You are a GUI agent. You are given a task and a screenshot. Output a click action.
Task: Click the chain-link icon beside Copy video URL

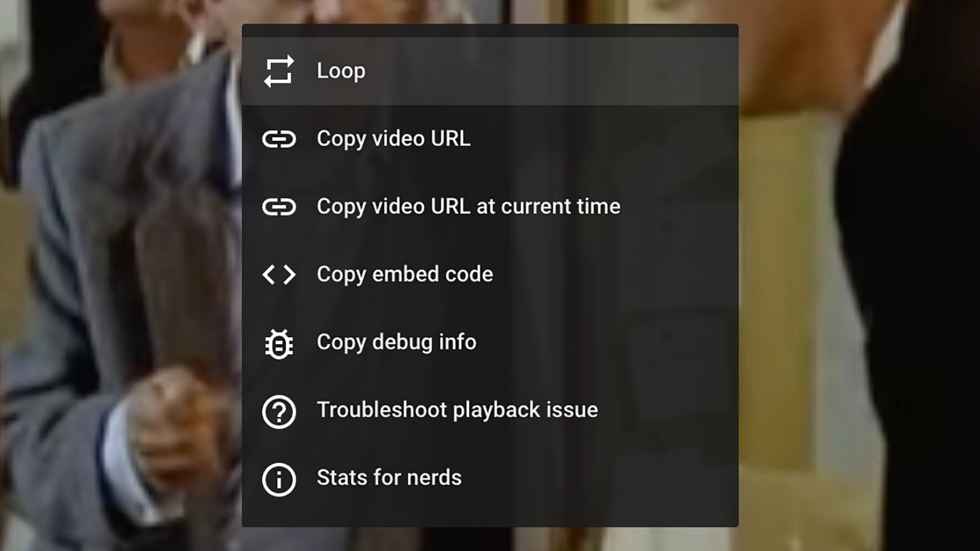tap(279, 138)
